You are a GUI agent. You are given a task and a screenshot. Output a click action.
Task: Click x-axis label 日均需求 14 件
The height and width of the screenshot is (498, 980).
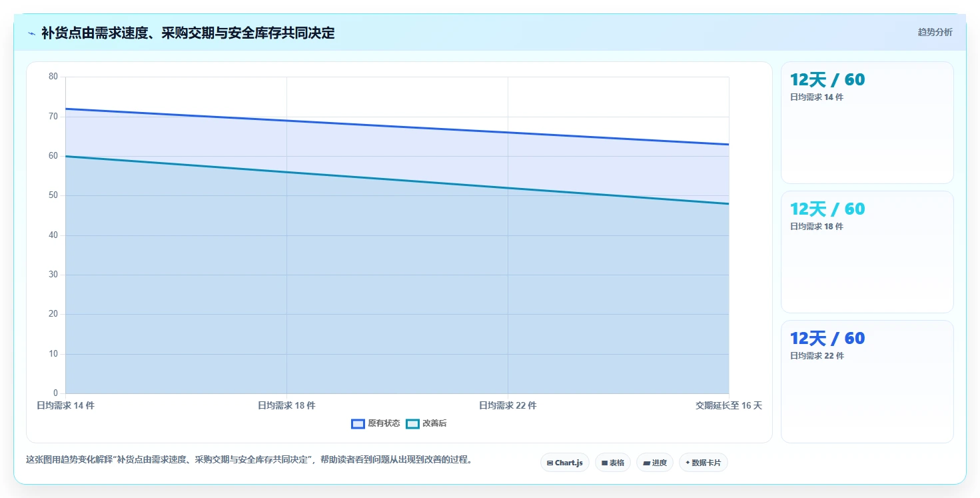point(65,405)
